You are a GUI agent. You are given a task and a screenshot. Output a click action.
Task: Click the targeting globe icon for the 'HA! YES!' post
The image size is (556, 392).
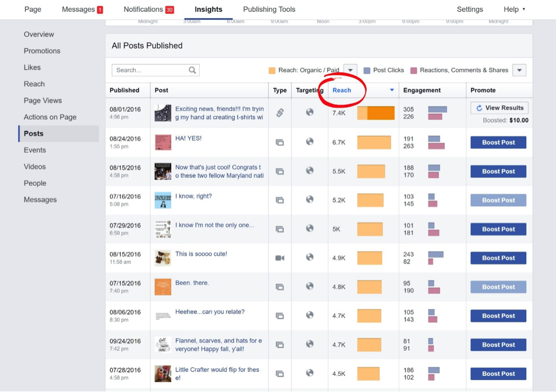click(x=310, y=141)
